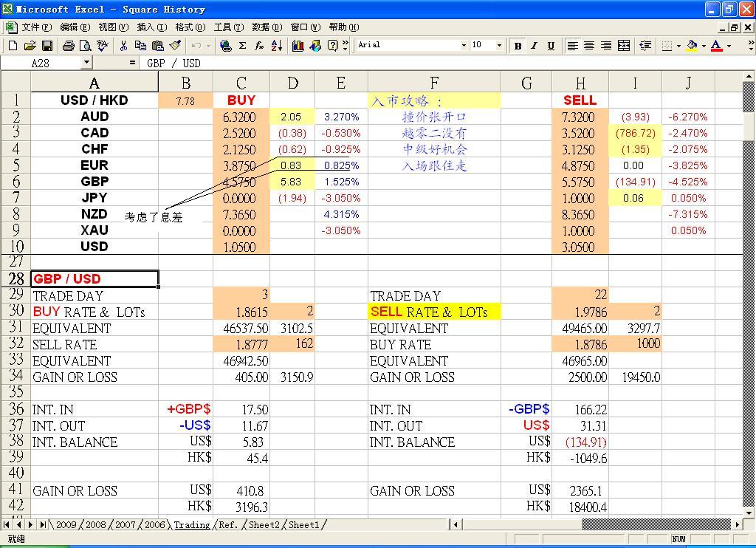Screen dimensions: 756x548
Task: Center text in cell
Action: (x=589, y=45)
